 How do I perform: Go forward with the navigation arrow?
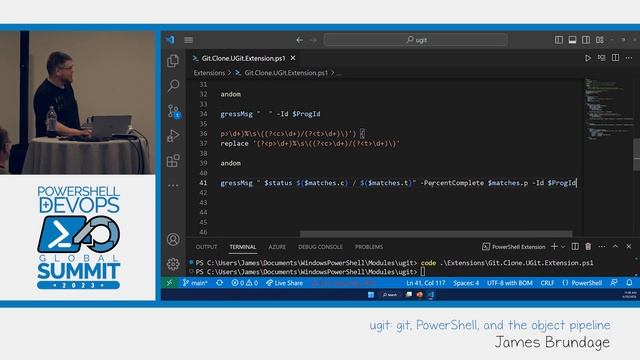313,40
